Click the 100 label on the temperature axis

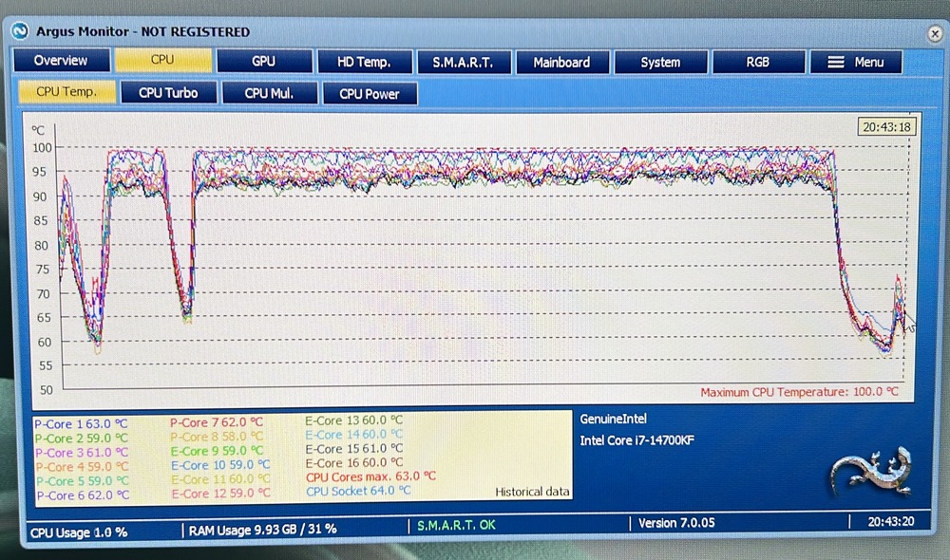pyautogui.click(x=43, y=148)
